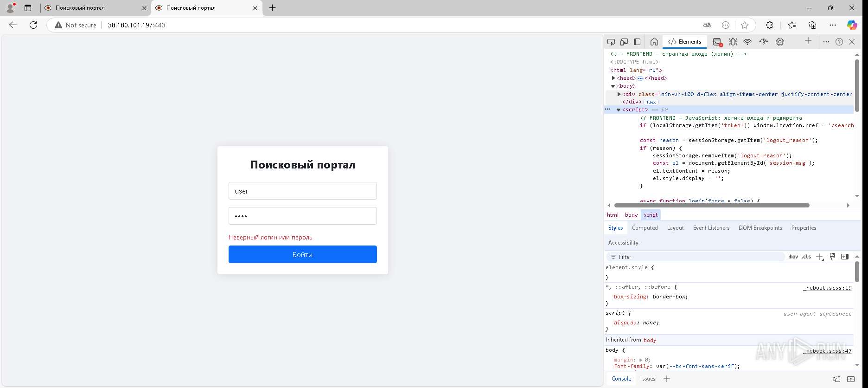Image resolution: width=868 pixels, height=388 pixels.
Task: Go back in browser history
Action: click(13, 25)
